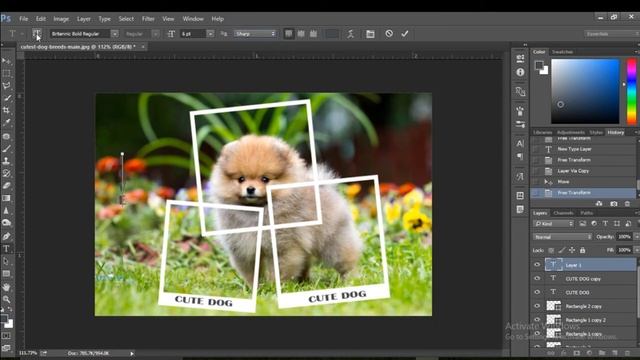Switch to the Channels tab
The image size is (640, 360).
pyautogui.click(x=564, y=213)
